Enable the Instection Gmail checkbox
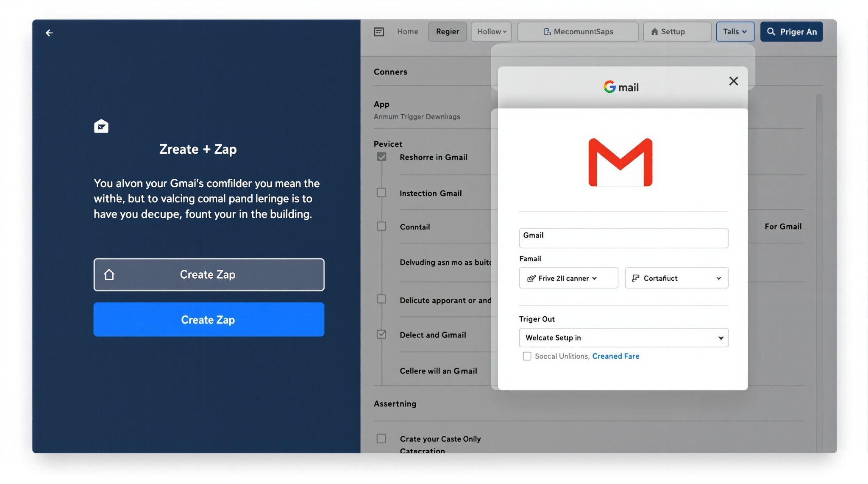The image size is (868, 484). click(x=381, y=193)
